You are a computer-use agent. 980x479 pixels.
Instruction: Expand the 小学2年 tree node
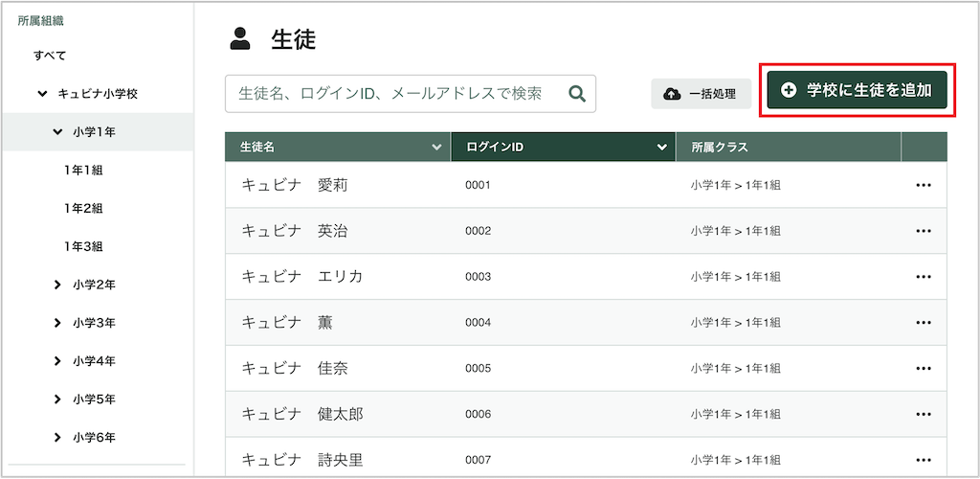click(x=57, y=285)
